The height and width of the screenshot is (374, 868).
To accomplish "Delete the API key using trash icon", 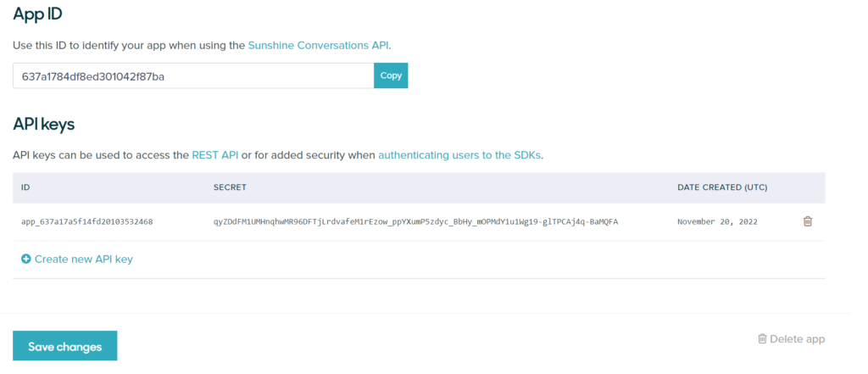I will pos(808,221).
